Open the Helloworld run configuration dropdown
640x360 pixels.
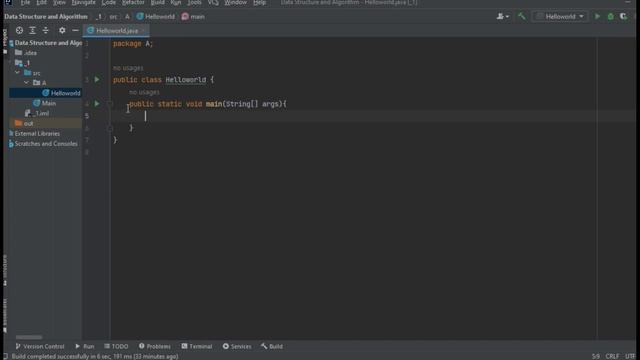(560, 17)
